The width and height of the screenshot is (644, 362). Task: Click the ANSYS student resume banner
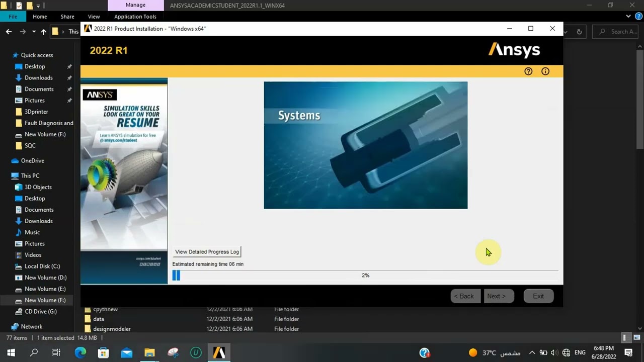pyautogui.click(x=124, y=182)
